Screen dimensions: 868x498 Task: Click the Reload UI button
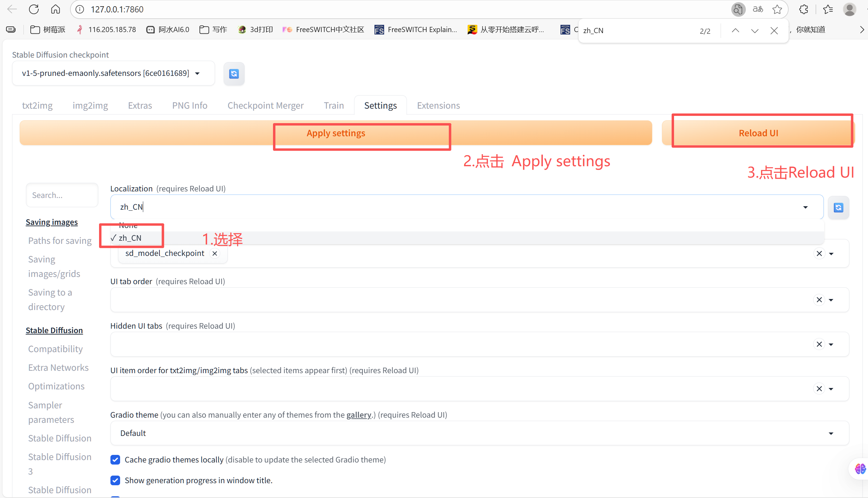(x=758, y=133)
